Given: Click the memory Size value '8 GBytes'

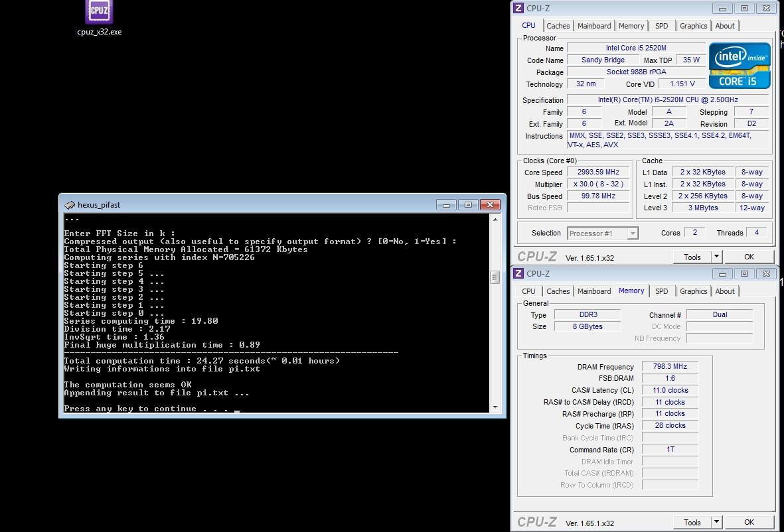Looking at the screenshot, I should click(x=588, y=326).
